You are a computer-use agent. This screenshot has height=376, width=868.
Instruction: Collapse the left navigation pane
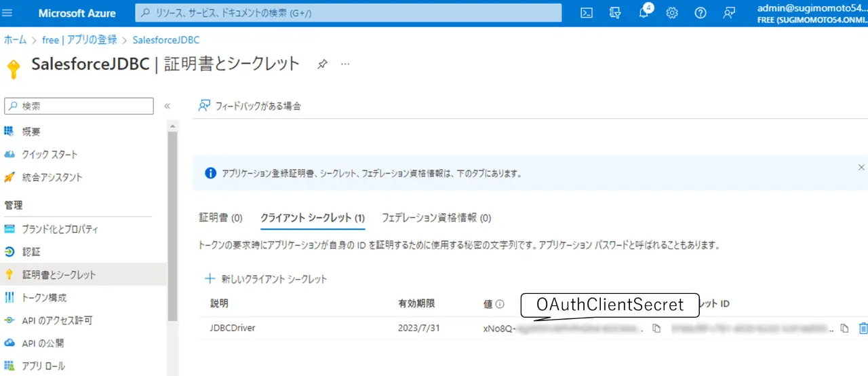coord(167,106)
